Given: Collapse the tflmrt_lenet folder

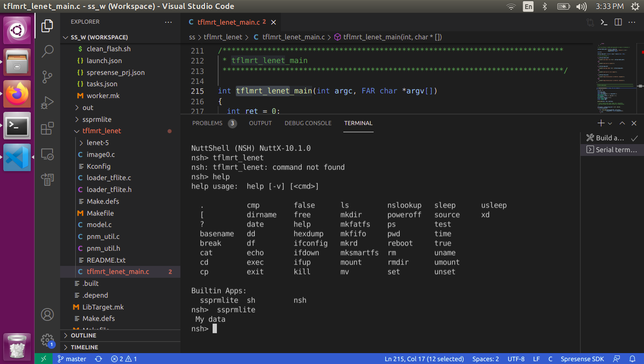Looking at the screenshot, I should tap(120, 131).
